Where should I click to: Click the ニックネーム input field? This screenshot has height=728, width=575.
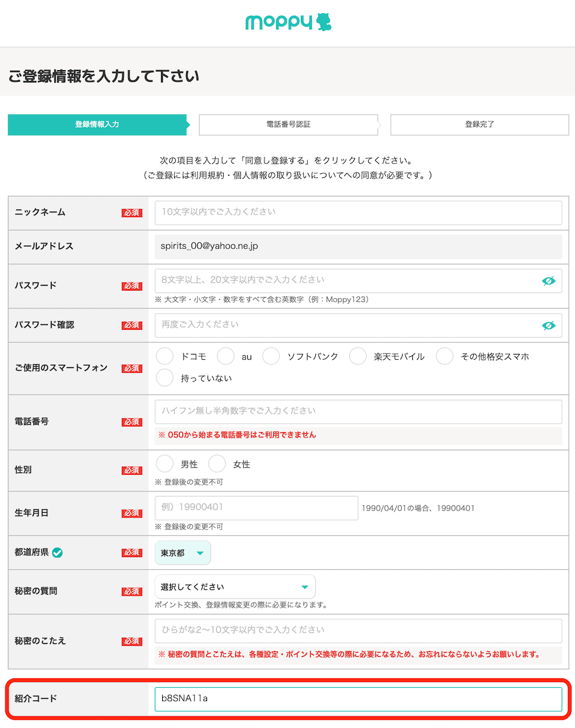(x=358, y=212)
